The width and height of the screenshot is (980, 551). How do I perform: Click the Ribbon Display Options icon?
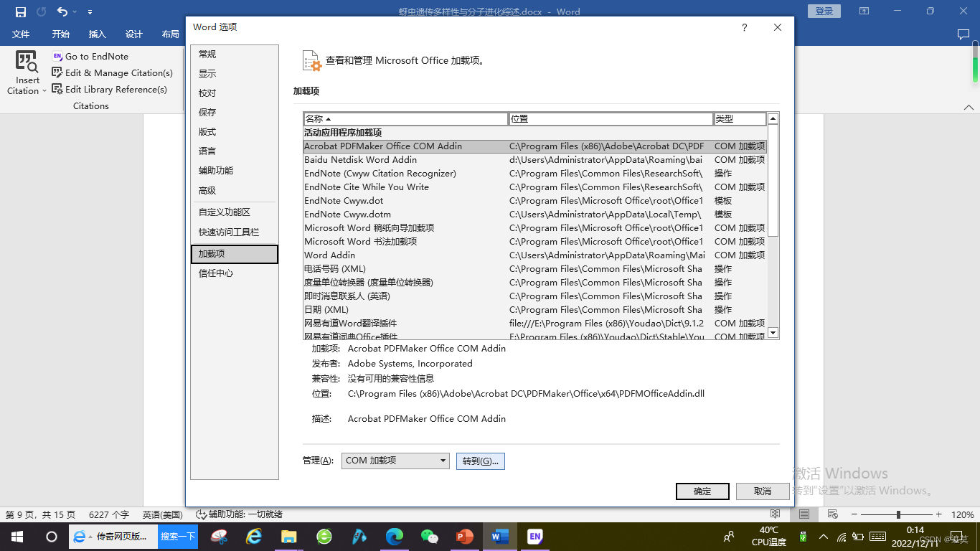(864, 11)
